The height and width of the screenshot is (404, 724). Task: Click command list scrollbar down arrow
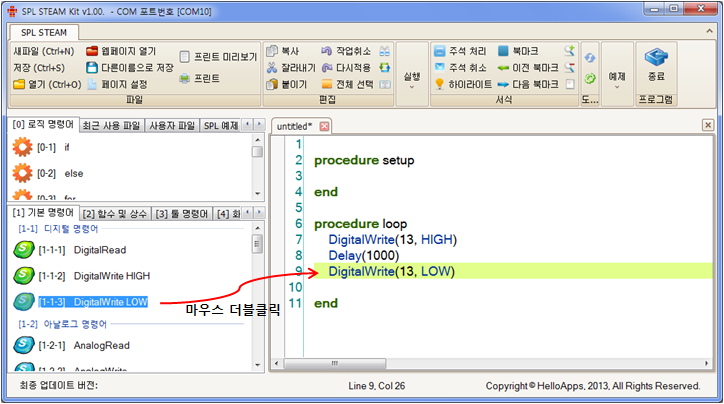[x=258, y=365]
